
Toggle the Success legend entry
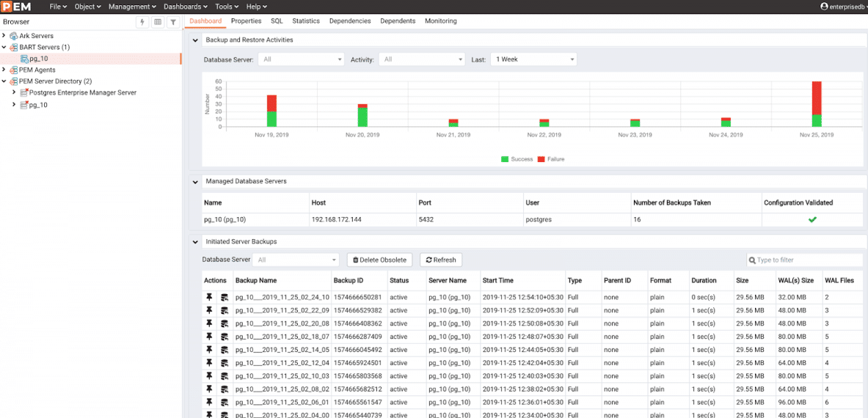[517, 159]
